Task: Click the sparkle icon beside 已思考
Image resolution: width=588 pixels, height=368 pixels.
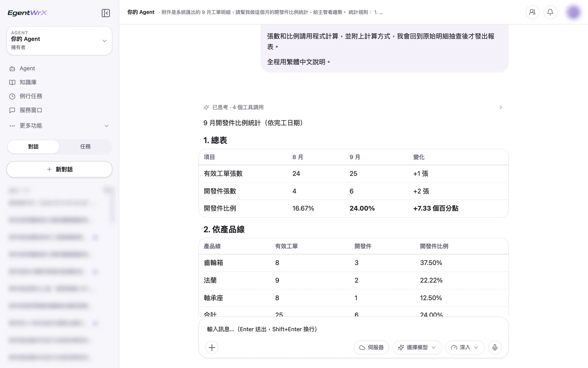Action: pos(206,107)
